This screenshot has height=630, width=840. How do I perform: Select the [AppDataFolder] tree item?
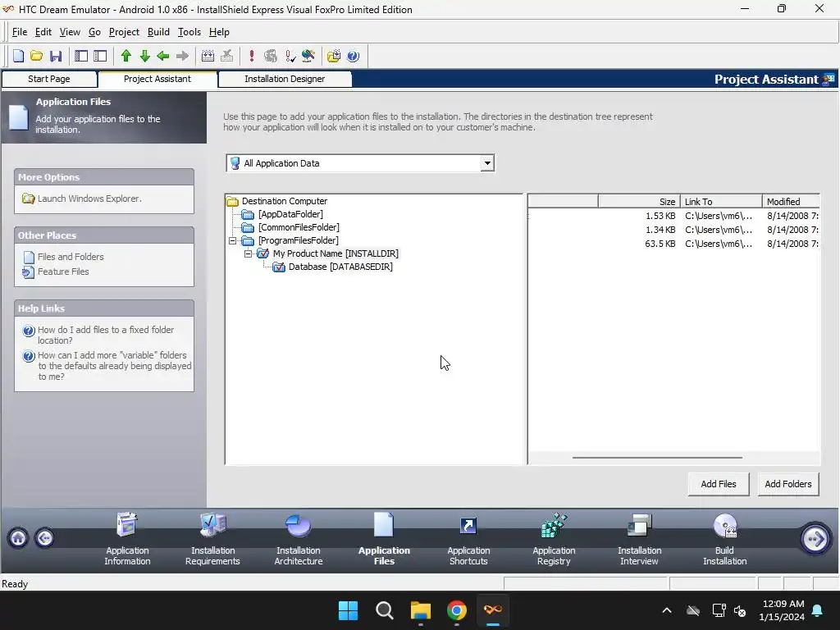pyautogui.click(x=290, y=214)
